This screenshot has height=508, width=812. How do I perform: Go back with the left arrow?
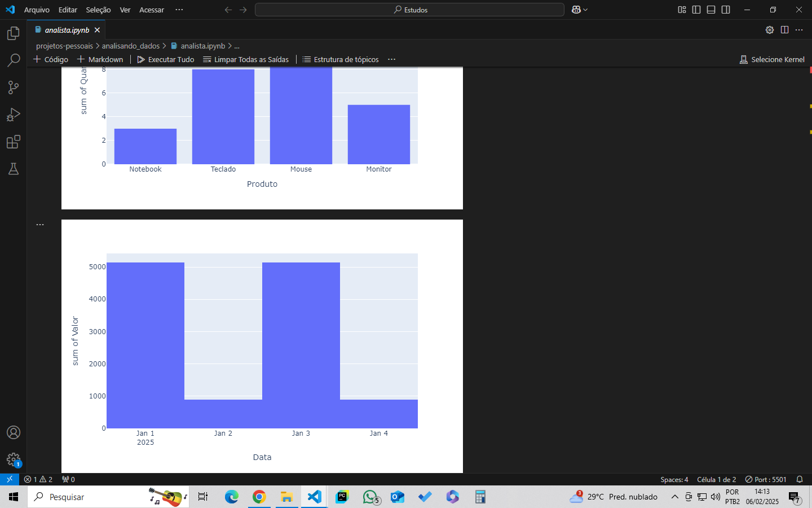click(228, 10)
